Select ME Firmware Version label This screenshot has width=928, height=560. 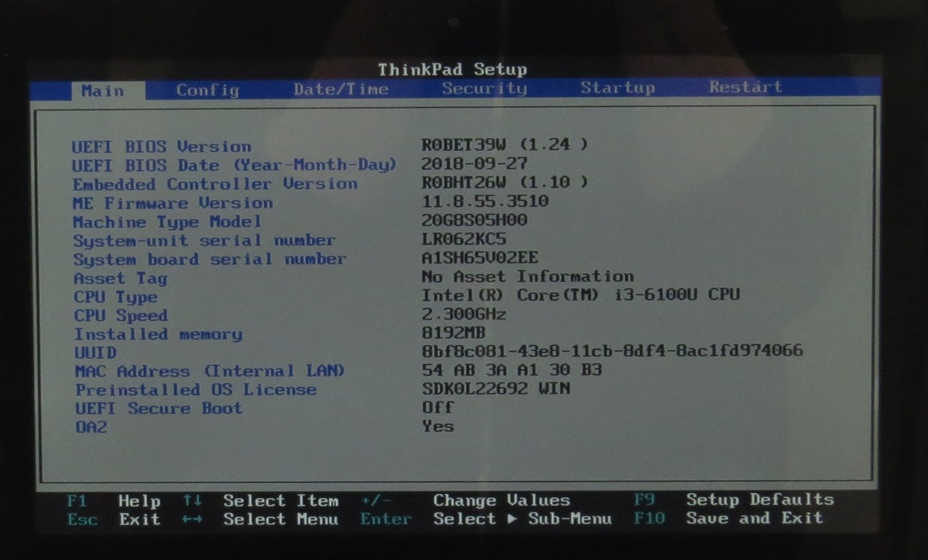(172, 203)
